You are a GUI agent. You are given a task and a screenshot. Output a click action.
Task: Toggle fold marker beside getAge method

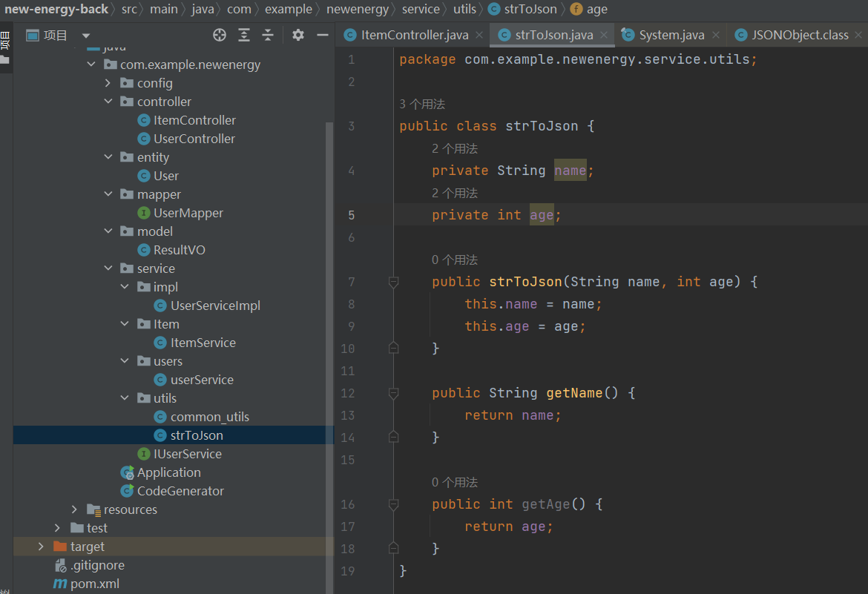pyautogui.click(x=394, y=504)
